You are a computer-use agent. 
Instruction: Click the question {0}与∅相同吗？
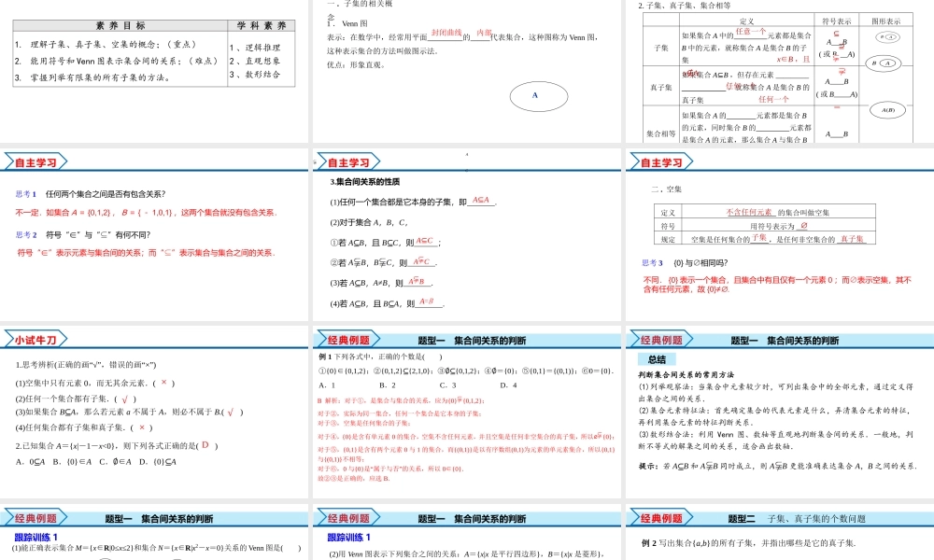click(x=700, y=263)
